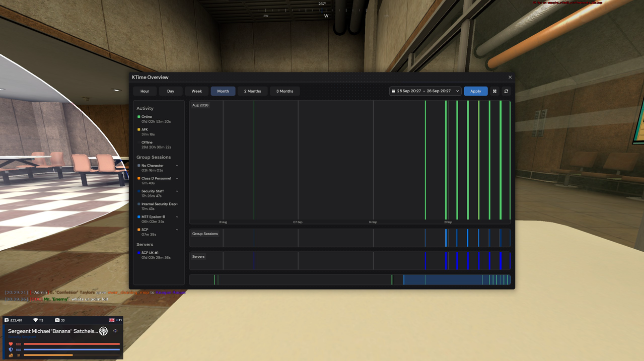The width and height of the screenshot is (644, 361).
Task: Click the round emblem beside the character name
Action: click(103, 331)
